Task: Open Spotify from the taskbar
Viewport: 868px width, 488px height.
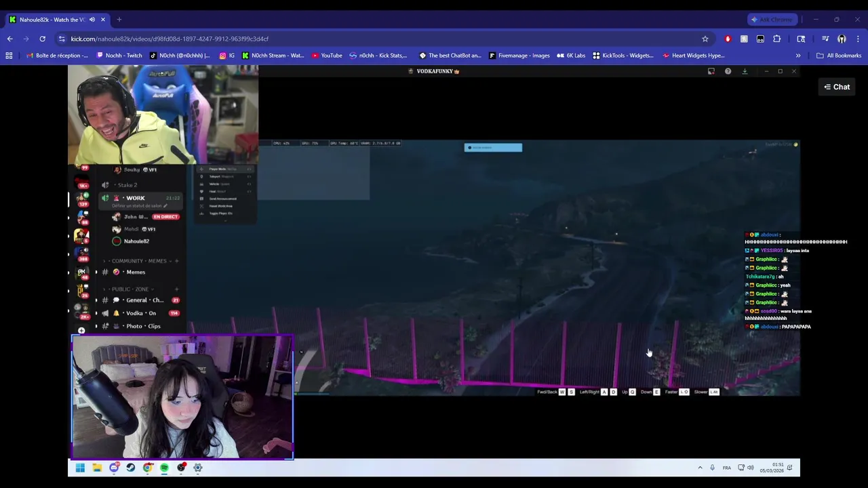Action: [164, 468]
